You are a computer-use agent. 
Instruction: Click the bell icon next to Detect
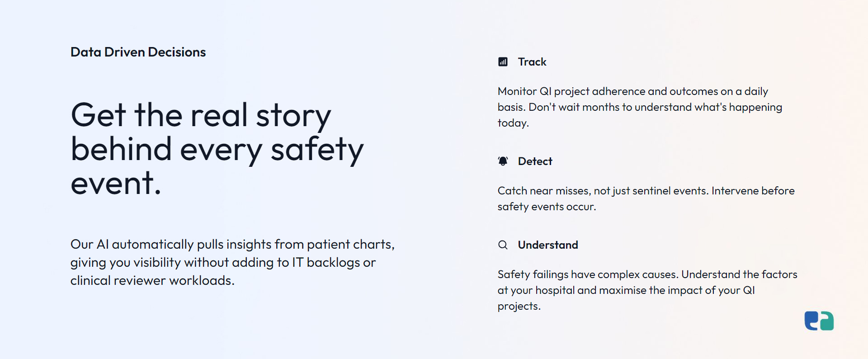click(x=503, y=161)
